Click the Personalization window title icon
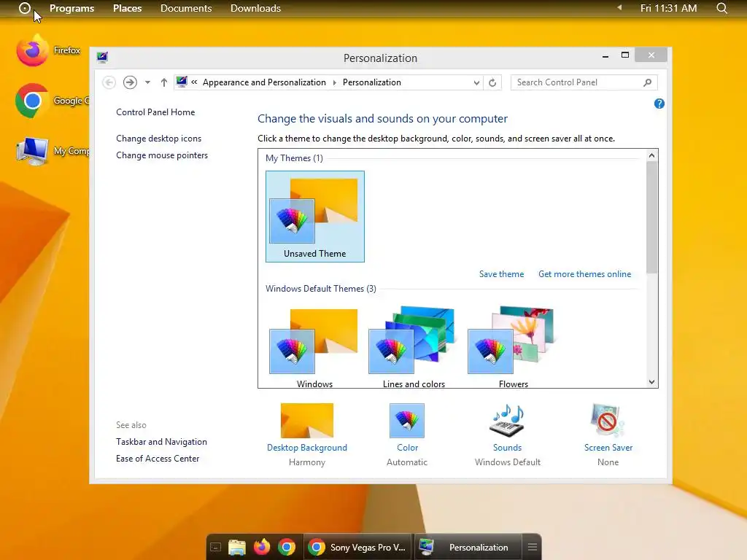 click(102, 58)
